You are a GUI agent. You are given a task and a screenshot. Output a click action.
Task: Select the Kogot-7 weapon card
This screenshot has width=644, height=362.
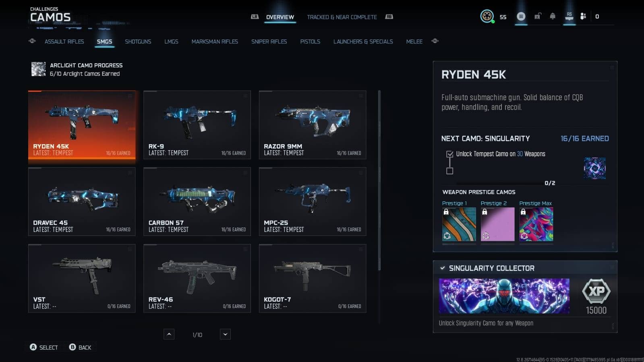(x=313, y=278)
